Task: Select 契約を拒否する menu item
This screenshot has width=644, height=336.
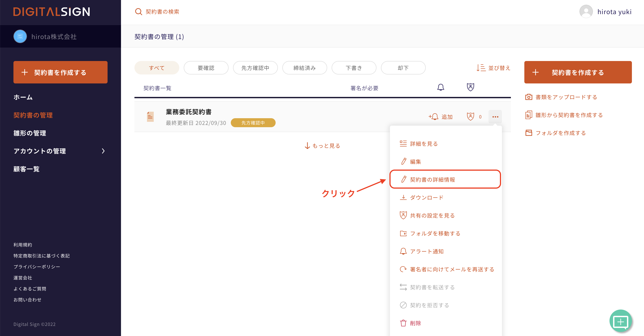Action: click(x=445, y=305)
